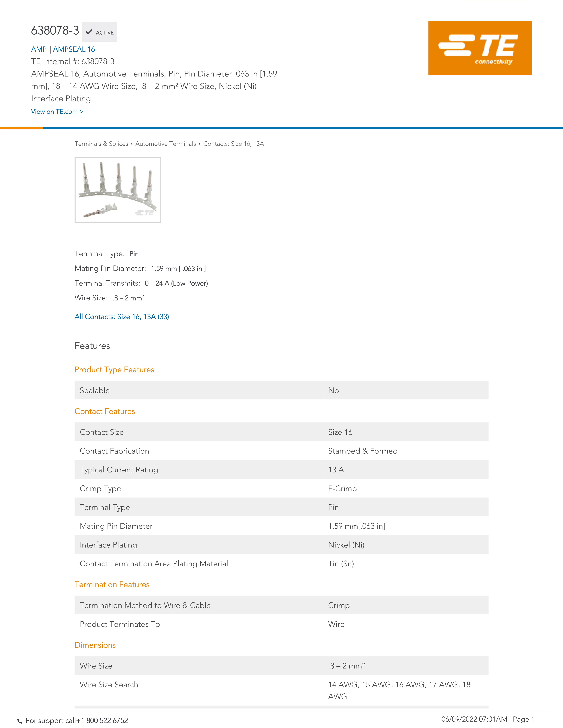Click the pin terminal product thumbnail
563x728 pixels.
pyautogui.click(x=118, y=190)
